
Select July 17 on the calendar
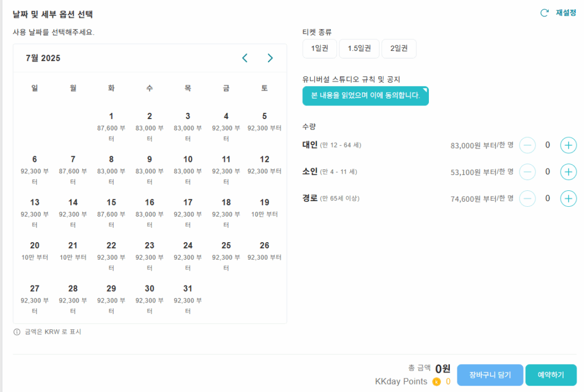pyautogui.click(x=188, y=213)
